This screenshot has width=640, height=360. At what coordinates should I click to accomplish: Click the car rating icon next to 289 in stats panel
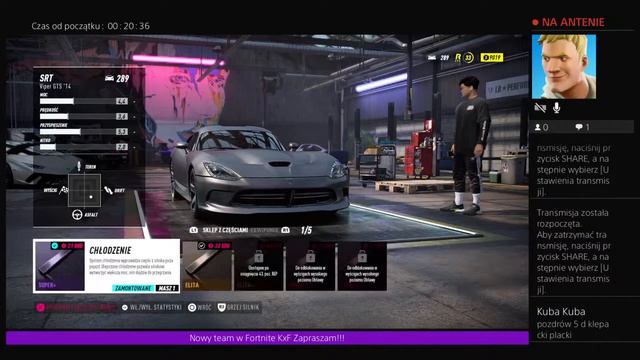click(109, 78)
